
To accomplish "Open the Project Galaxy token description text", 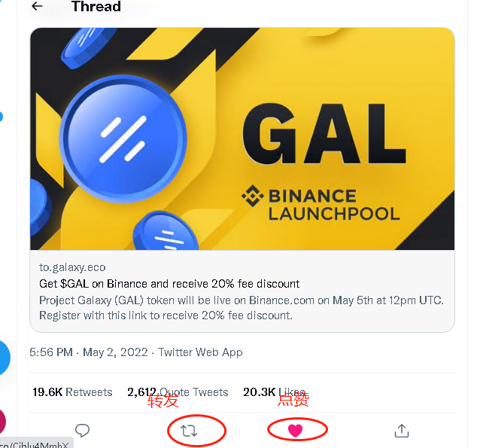I will click(x=242, y=308).
